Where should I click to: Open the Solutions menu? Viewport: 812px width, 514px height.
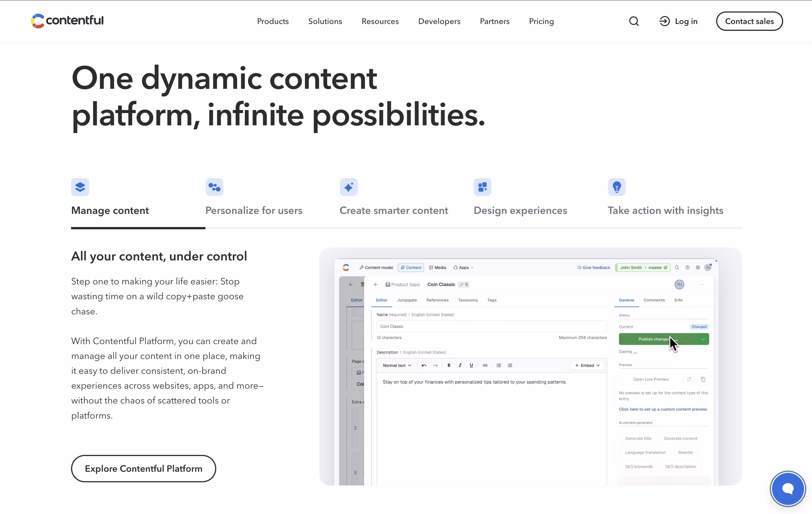(325, 21)
